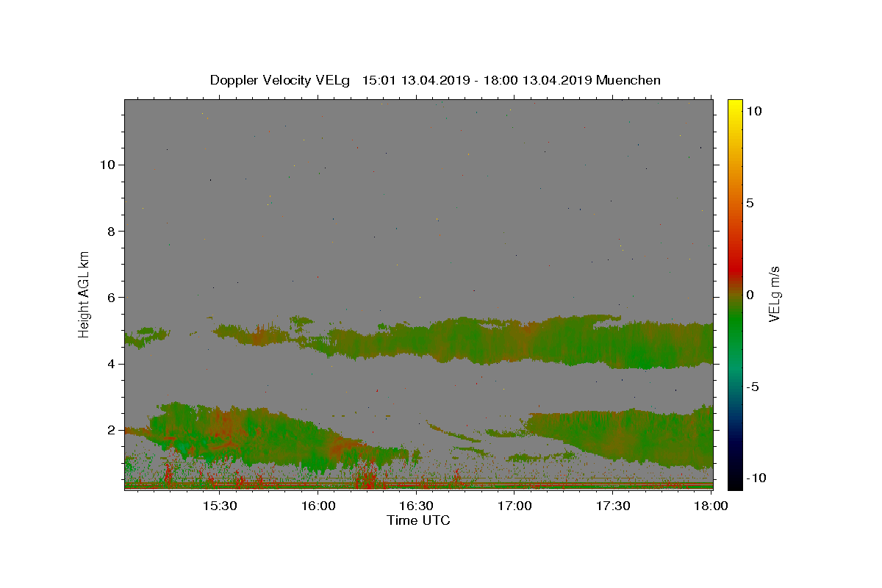Click the "Muenchen" location text in title
Screen dimensions: 882x588
point(628,80)
